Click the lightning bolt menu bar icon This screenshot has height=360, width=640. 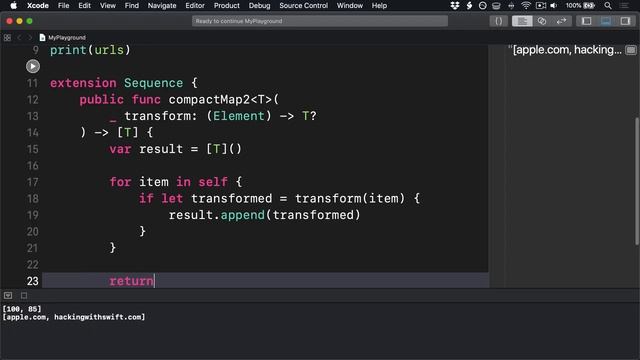[x=469, y=6]
